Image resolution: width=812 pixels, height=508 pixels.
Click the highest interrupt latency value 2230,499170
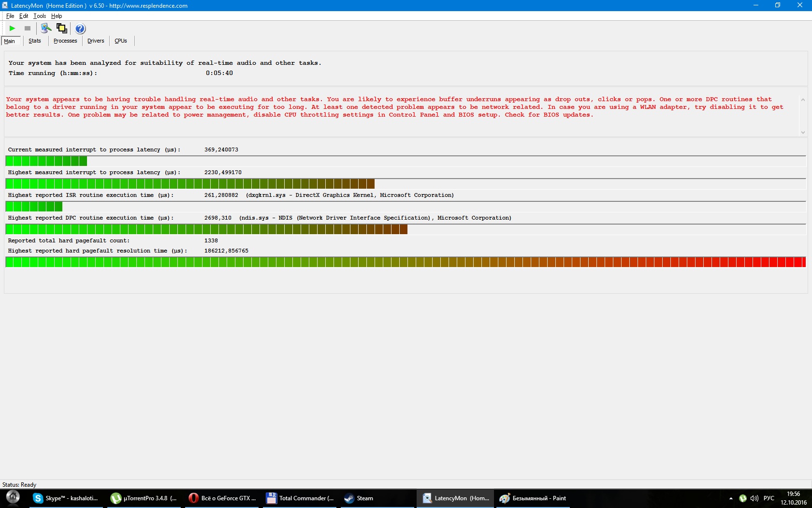click(x=223, y=172)
